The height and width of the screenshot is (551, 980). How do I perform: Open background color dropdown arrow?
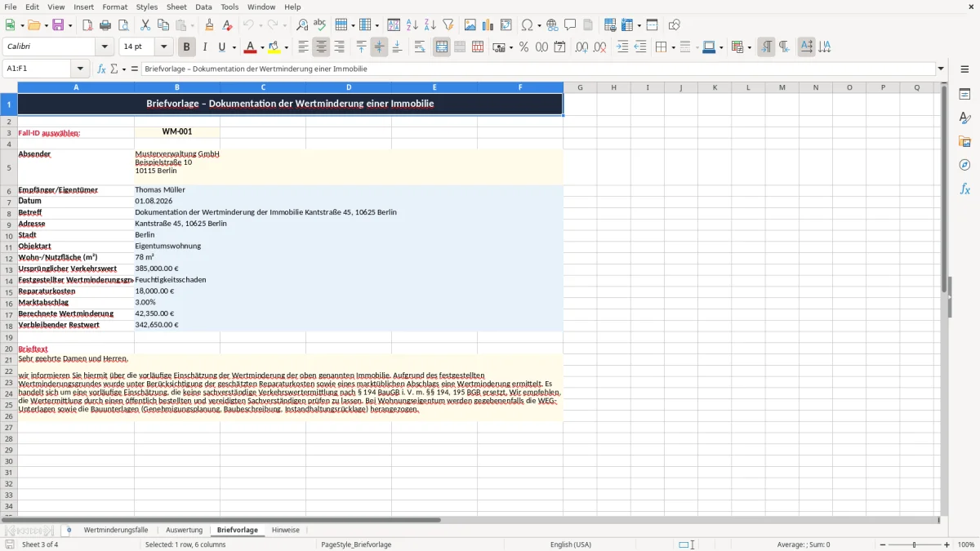point(286,47)
